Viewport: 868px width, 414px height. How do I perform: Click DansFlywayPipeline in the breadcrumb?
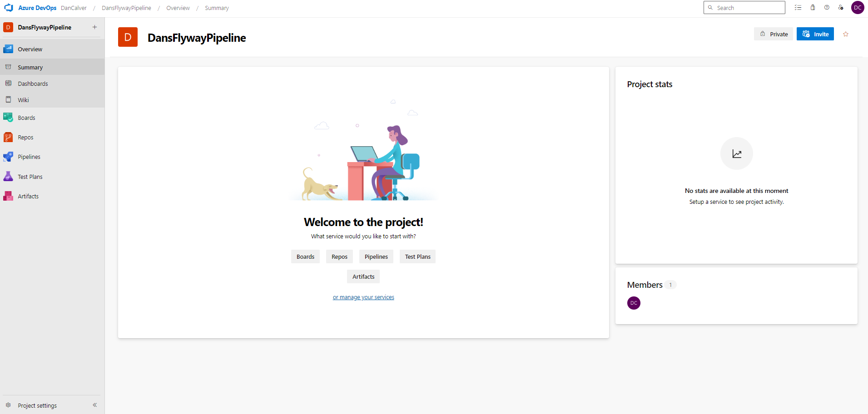[126, 8]
